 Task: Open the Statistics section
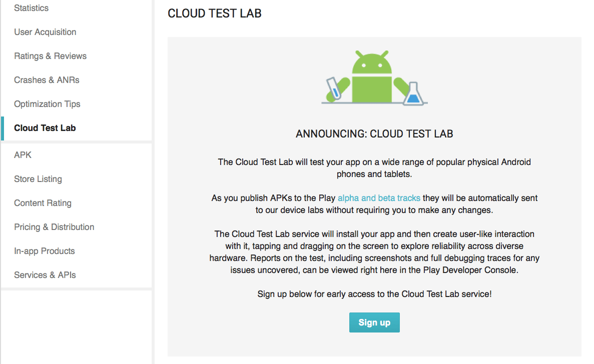pos(31,8)
